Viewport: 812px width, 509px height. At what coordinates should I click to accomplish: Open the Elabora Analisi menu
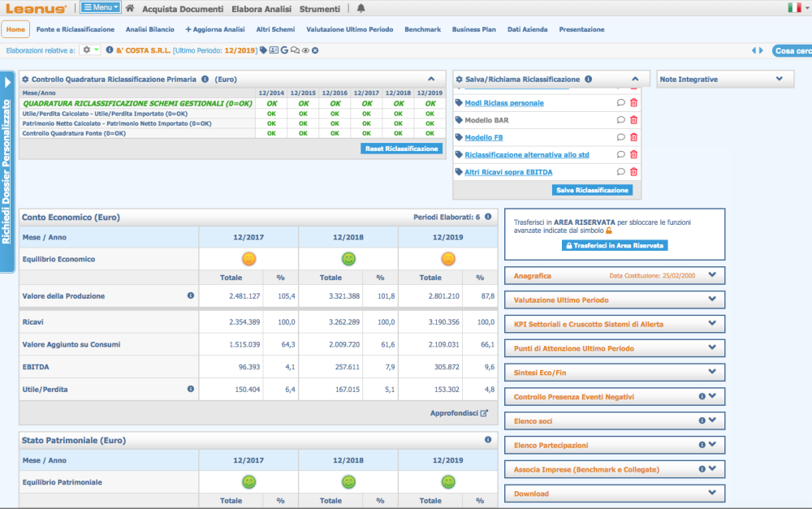click(x=261, y=9)
